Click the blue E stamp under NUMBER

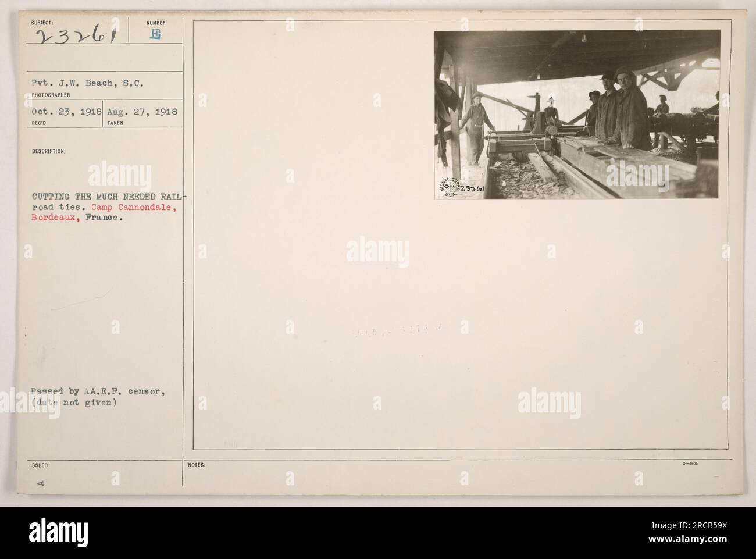tap(156, 35)
